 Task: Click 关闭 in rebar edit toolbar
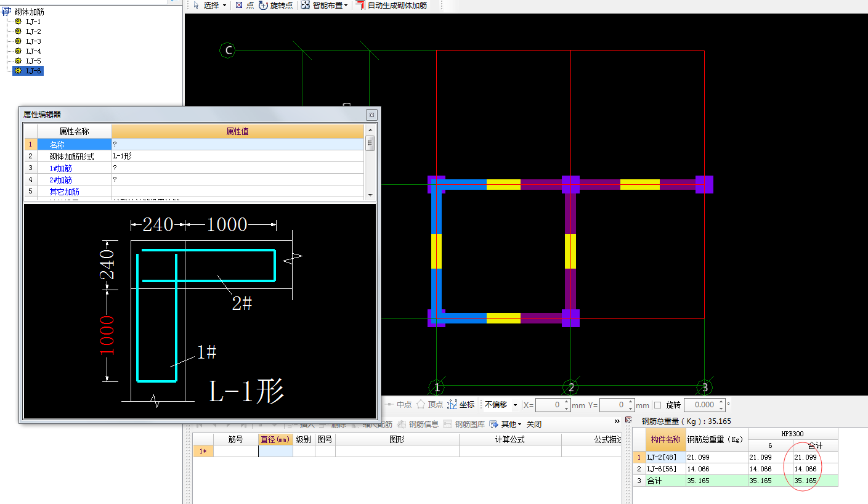pos(534,424)
